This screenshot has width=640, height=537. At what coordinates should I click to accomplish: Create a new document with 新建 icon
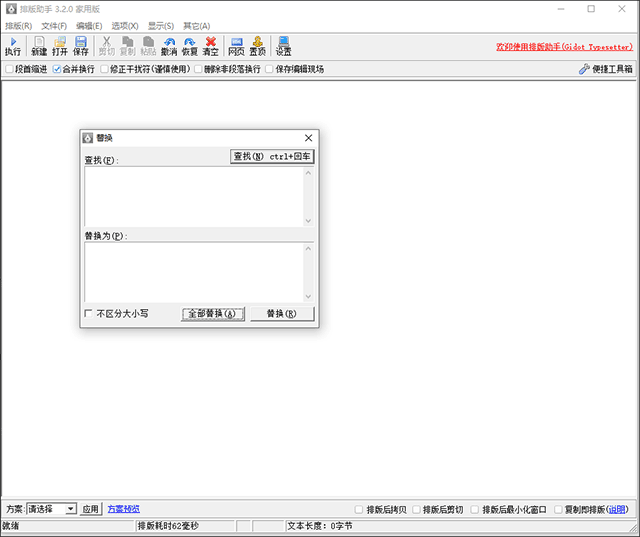coord(39,46)
